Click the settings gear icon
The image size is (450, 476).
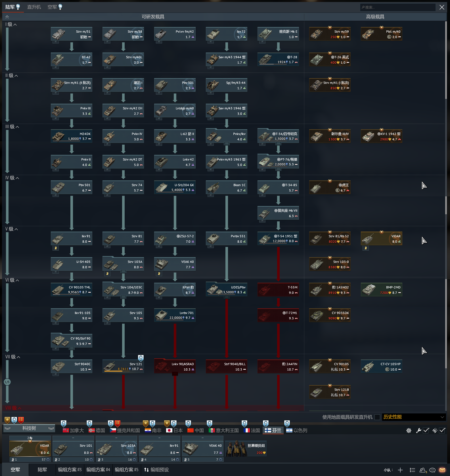(409, 431)
